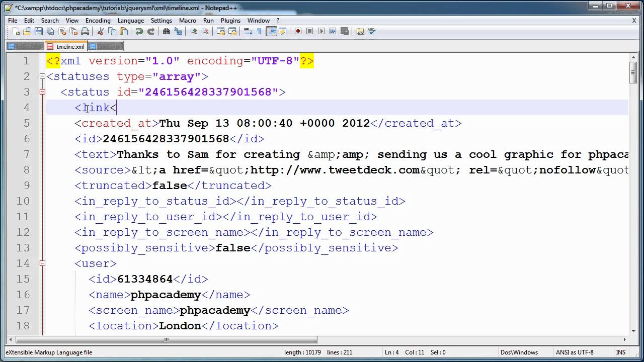The height and width of the screenshot is (362, 644).
Task: Click folder icon left of spell check
Action: click(x=361, y=31)
